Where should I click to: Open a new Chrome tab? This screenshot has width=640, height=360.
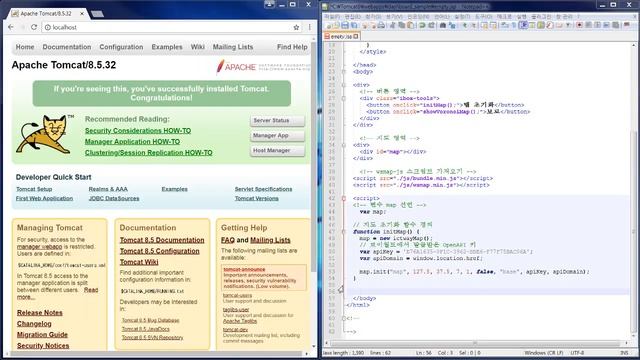click(x=97, y=14)
